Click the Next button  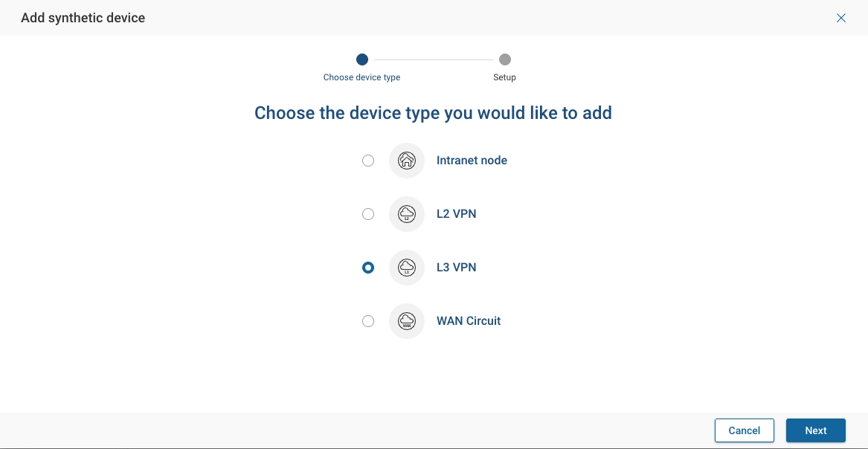(815, 430)
